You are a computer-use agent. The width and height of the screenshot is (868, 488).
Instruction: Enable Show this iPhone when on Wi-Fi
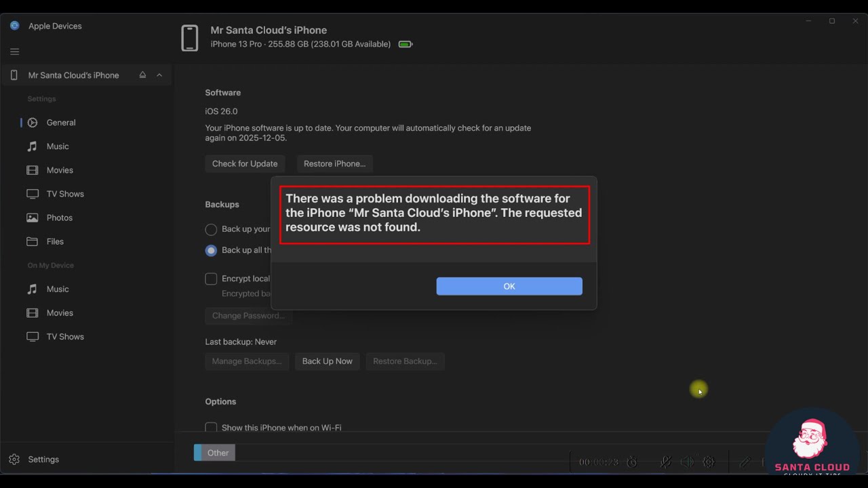coord(211,428)
